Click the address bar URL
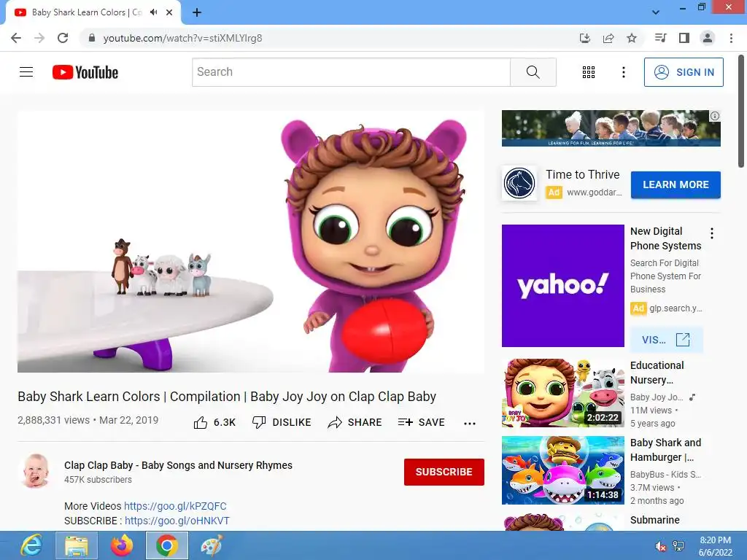 coord(182,38)
